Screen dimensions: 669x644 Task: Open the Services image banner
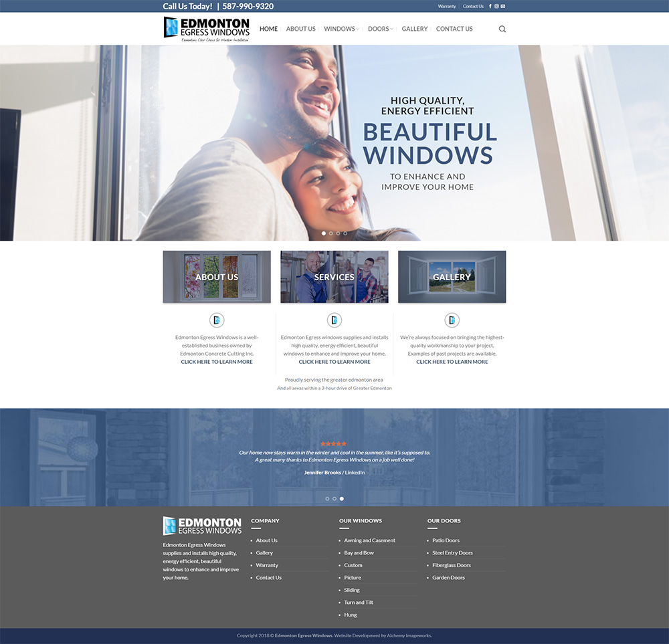point(334,277)
